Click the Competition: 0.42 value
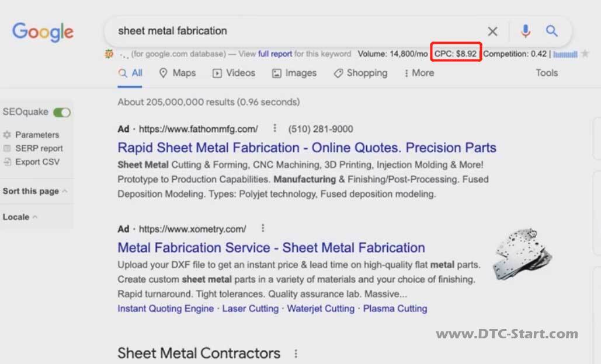The height and width of the screenshot is (364, 601). point(515,54)
